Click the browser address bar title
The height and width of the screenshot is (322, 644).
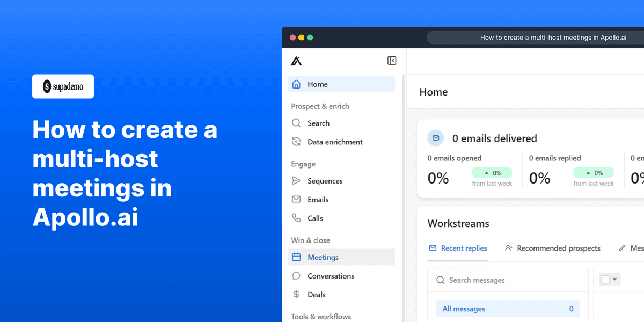(x=553, y=38)
